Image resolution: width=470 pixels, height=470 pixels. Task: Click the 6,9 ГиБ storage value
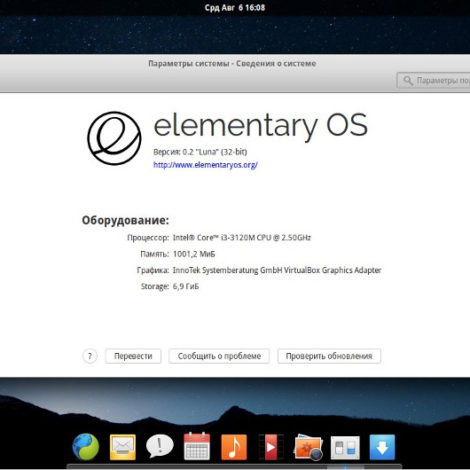point(186,286)
